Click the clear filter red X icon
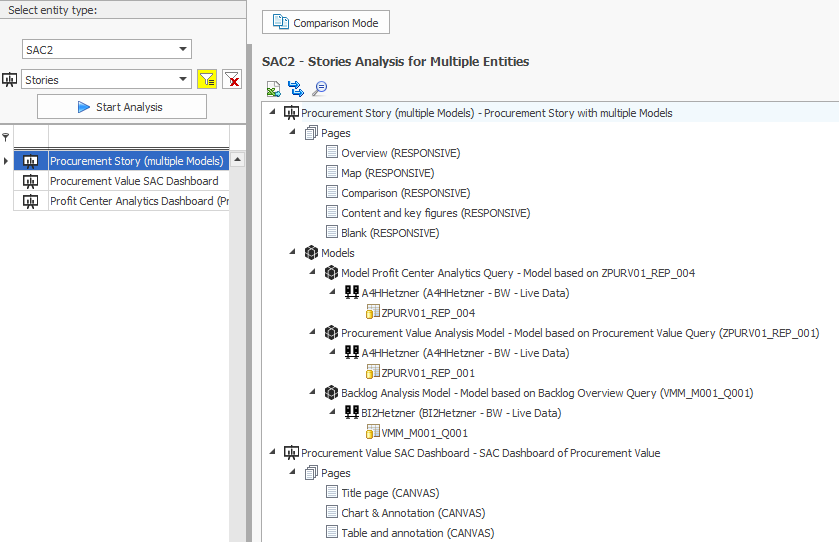 [x=232, y=80]
